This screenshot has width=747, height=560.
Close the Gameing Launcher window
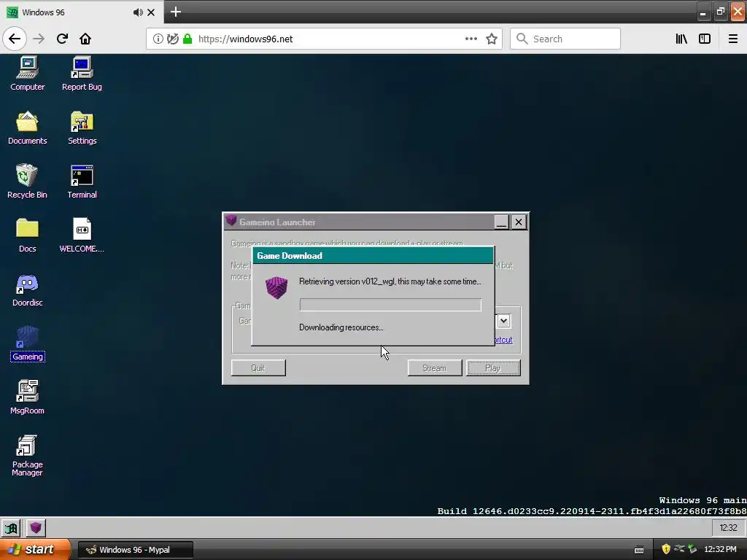[x=519, y=222]
